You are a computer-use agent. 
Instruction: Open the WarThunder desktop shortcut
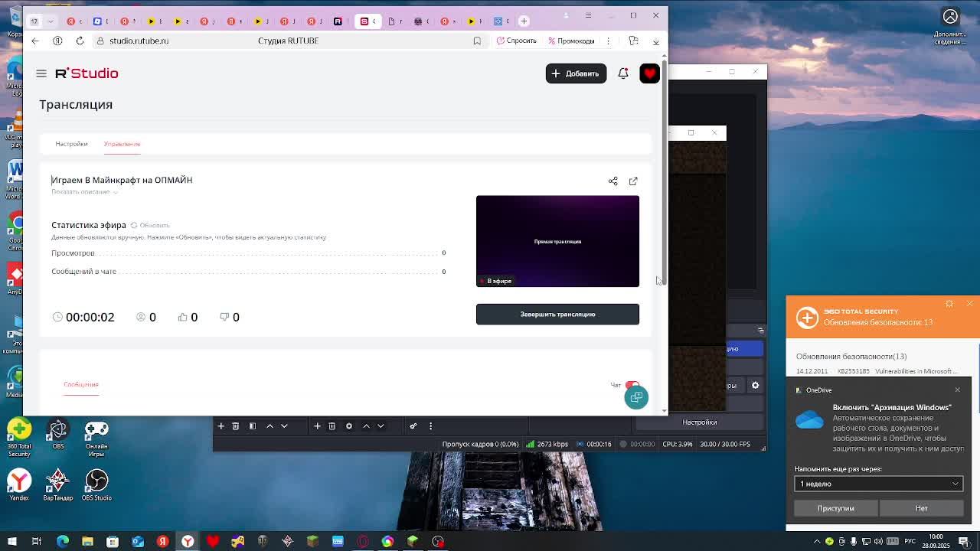57,484
